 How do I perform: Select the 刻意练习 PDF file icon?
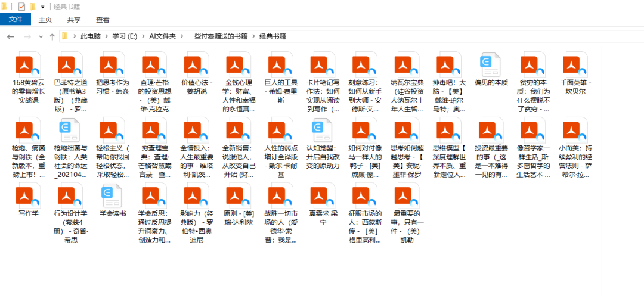(x=365, y=64)
